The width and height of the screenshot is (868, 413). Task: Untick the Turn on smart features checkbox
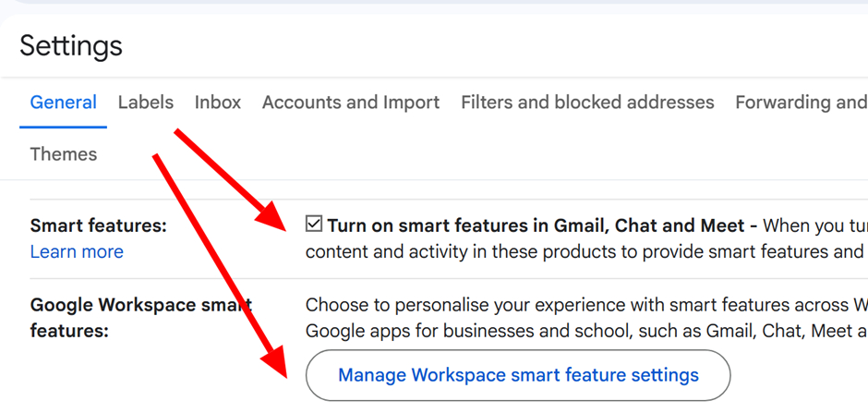[314, 225]
